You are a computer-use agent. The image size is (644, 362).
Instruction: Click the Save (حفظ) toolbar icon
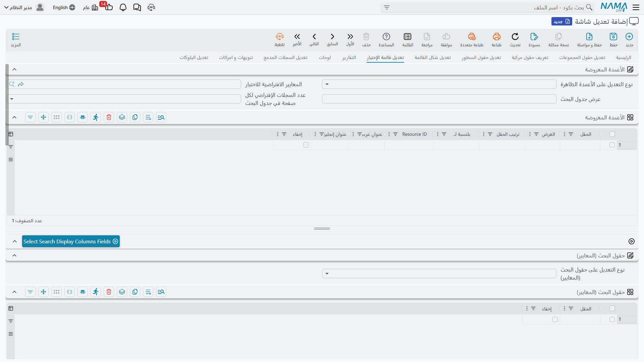coord(613,37)
